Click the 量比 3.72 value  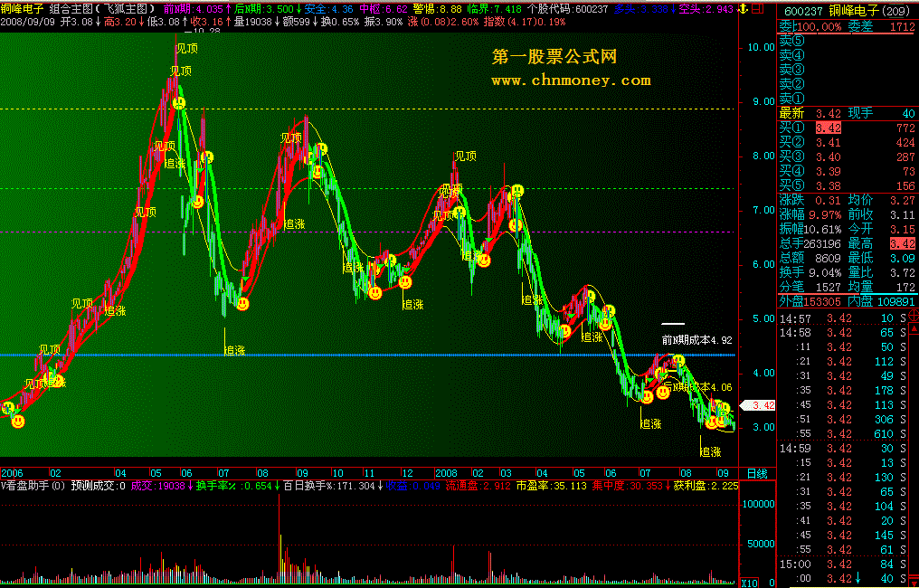click(882, 272)
